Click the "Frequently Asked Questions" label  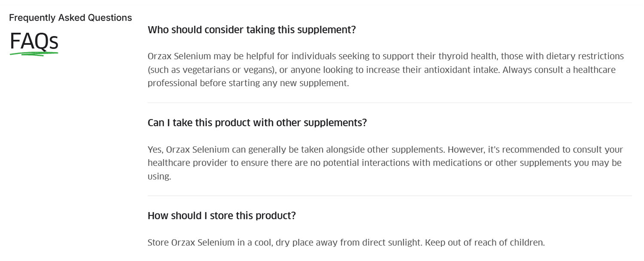point(70,18)
